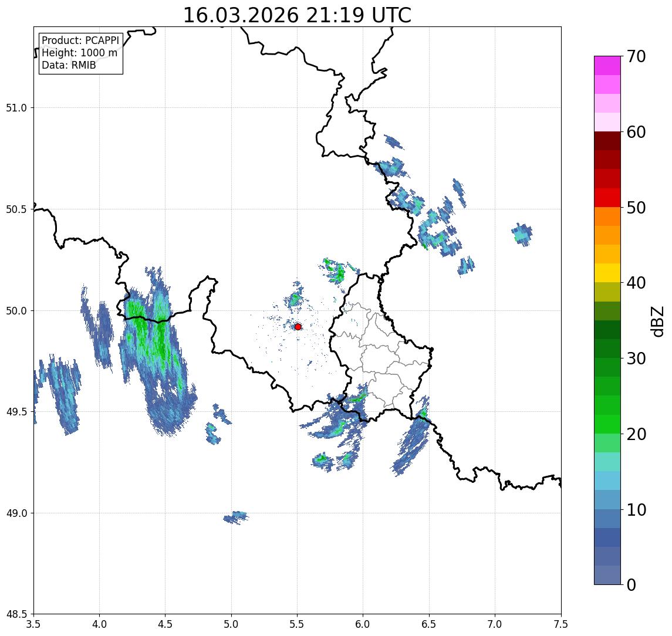Click the 'dBZ' colorbar axis label
Screen dimensions: 672x636
coord(657,321)
